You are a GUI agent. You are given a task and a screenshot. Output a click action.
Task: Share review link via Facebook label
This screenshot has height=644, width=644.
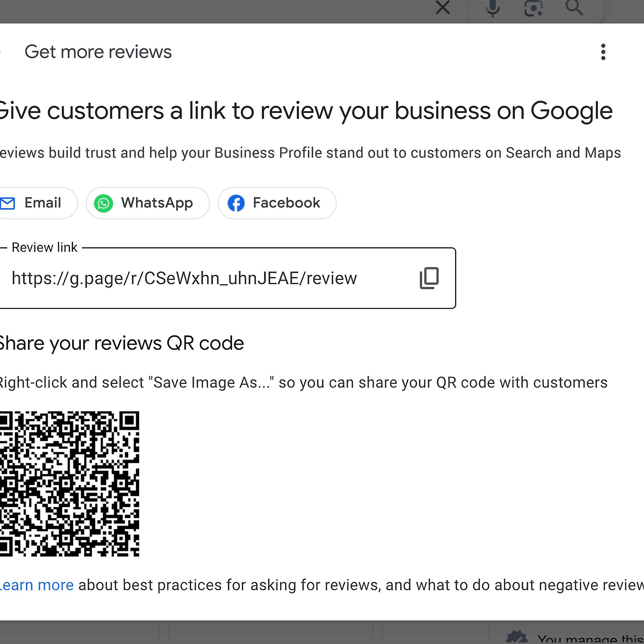(x=286, y=203)
